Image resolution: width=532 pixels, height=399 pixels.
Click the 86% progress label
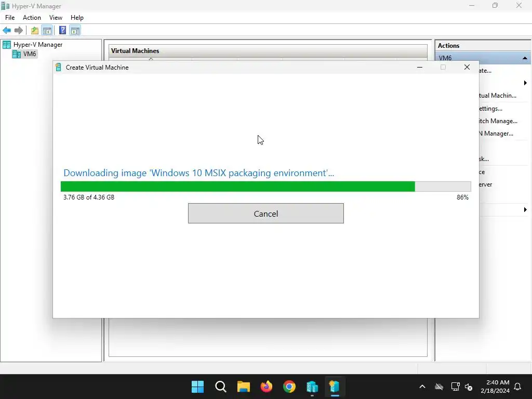(x=462, y=197)
